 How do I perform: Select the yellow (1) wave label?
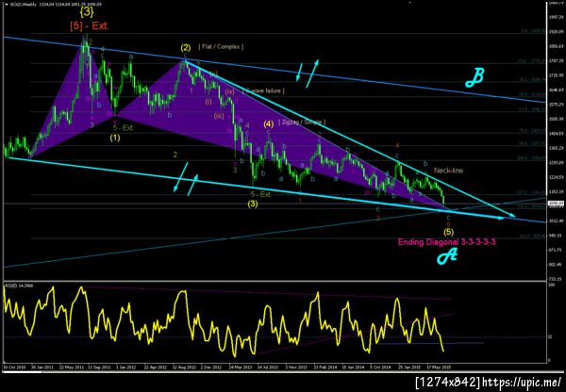point(115,138)
